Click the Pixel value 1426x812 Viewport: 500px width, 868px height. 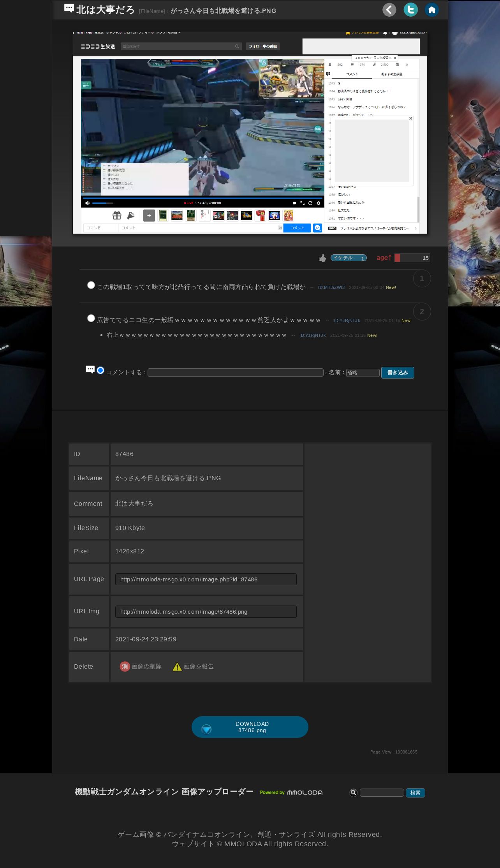click(x=130, y=551)
